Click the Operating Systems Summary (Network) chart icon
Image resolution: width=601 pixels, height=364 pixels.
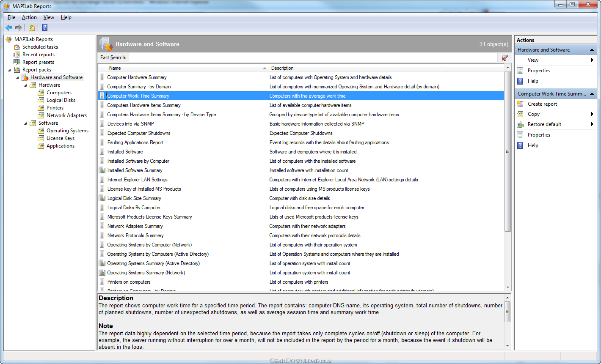(x=102, y=273)
